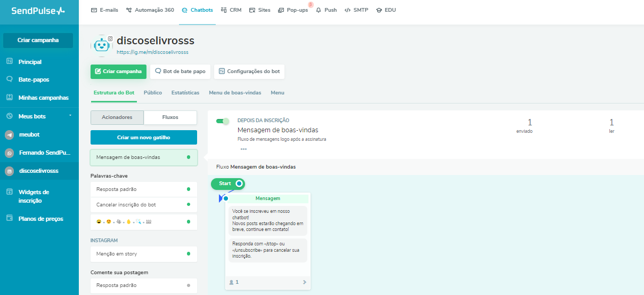This screenshot has height=295, width=644.
Task: Click WhatsApp icon beside Fernando SendPu...
Action: (x=9, y=153)
